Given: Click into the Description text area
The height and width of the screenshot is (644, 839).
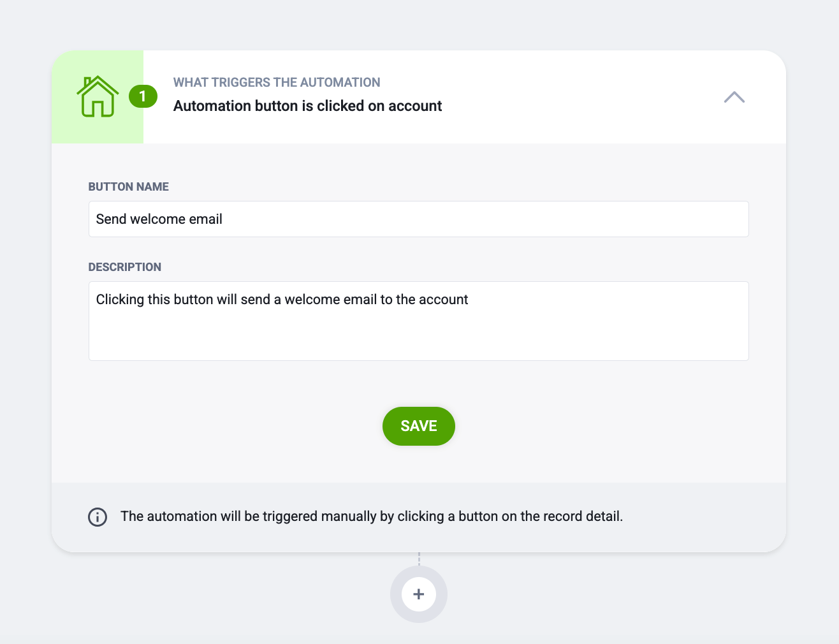Looking at the screenshot, I should 419,321.
